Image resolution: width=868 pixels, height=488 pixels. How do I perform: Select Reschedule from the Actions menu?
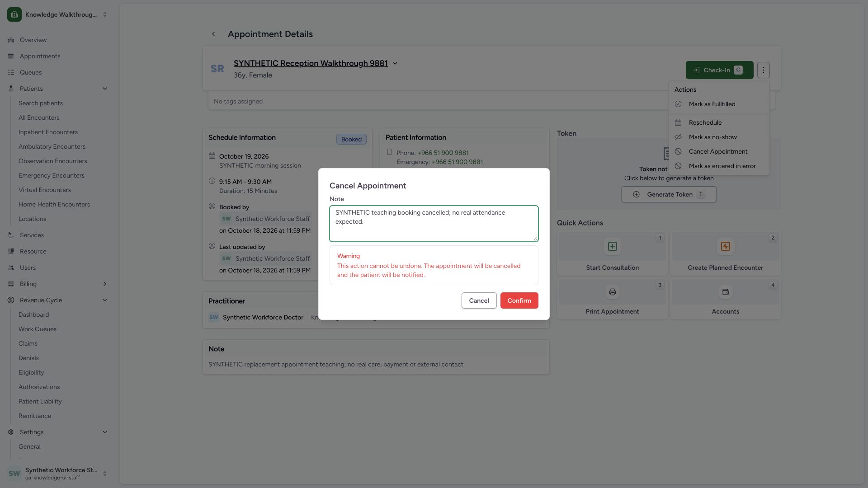click(x=719, y=122)
